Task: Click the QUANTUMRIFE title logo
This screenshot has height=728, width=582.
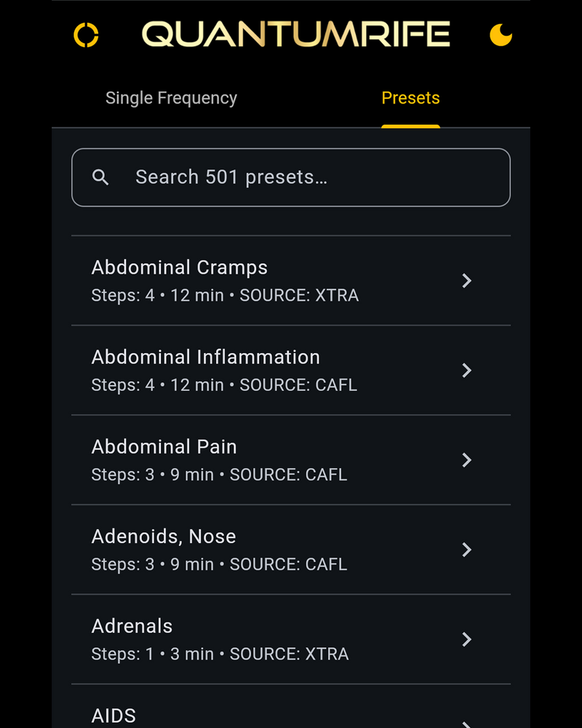Action: (x=295, y=35)
